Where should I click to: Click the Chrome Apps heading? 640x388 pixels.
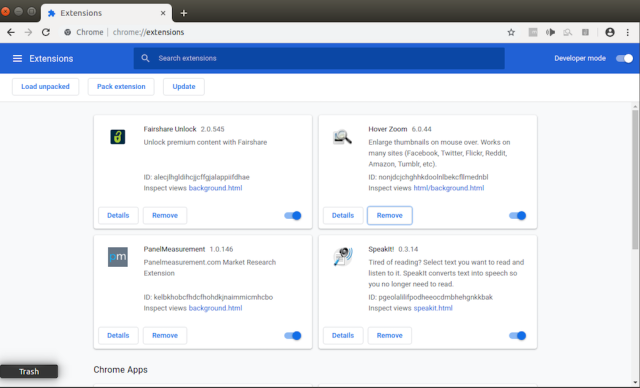(120, 370)
